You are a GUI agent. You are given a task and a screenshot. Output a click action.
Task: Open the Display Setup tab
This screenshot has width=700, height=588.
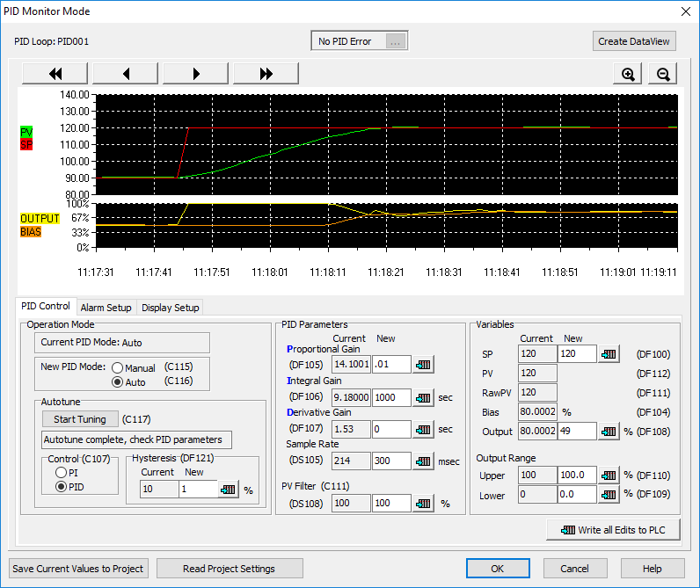(170, 308)
